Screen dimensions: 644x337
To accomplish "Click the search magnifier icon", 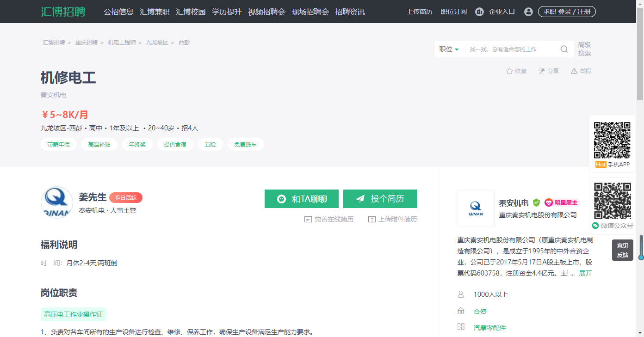I will tap(564, 49).
